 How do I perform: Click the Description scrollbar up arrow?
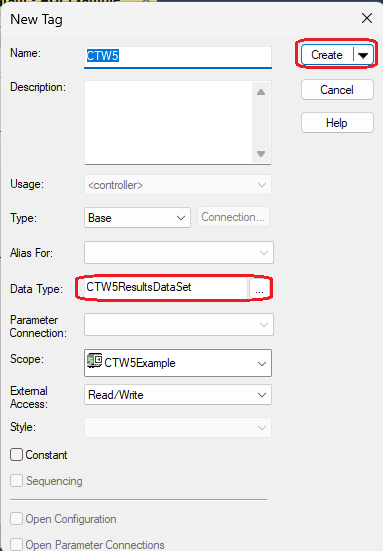pos(261,92)
